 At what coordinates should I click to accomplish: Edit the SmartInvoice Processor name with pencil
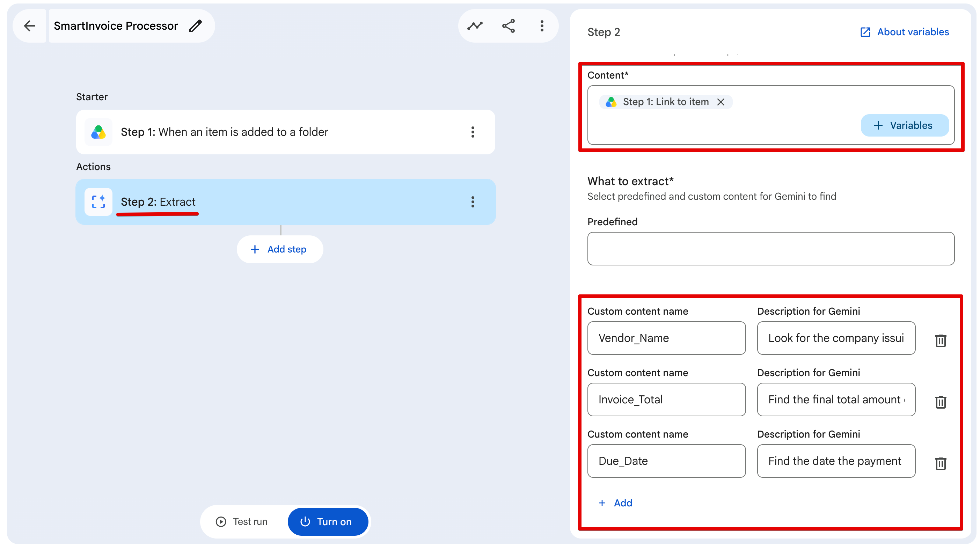point(196,26)
